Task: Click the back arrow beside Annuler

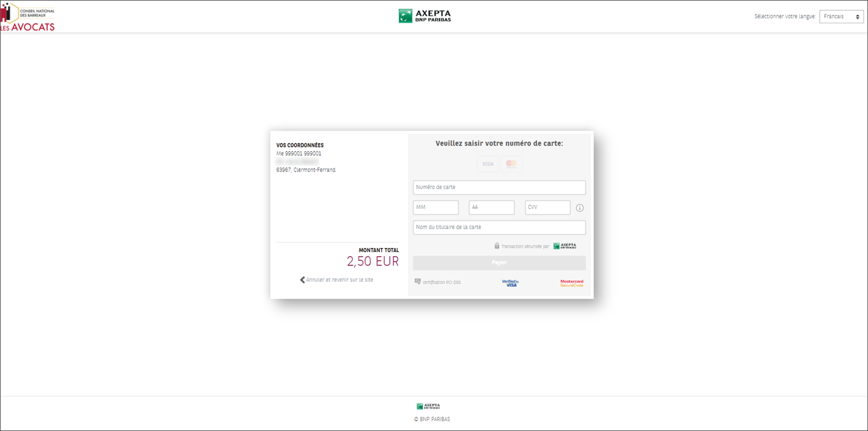Action: click(303, 280)
